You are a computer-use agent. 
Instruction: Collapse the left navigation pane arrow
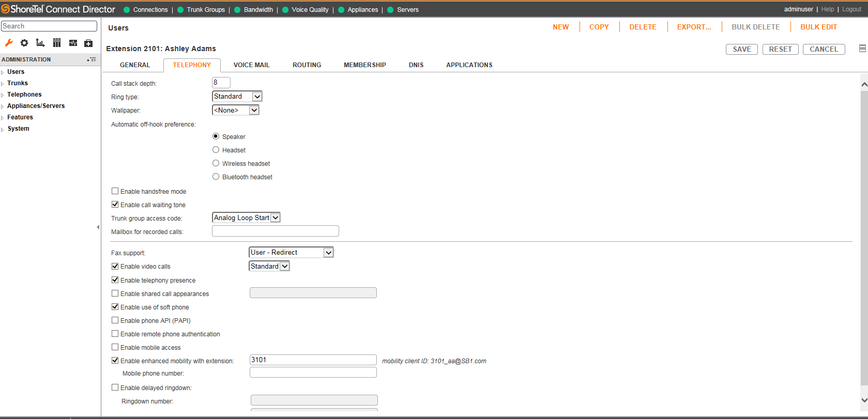pos(98,227)
